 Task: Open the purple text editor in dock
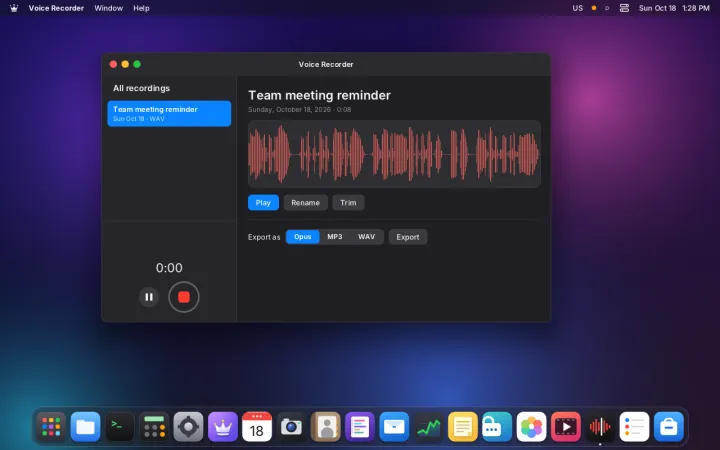click(360, 427)
